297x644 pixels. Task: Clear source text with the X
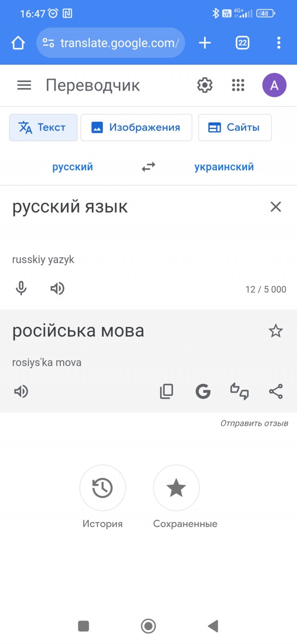pyautogui.click(x=276, y=207)
